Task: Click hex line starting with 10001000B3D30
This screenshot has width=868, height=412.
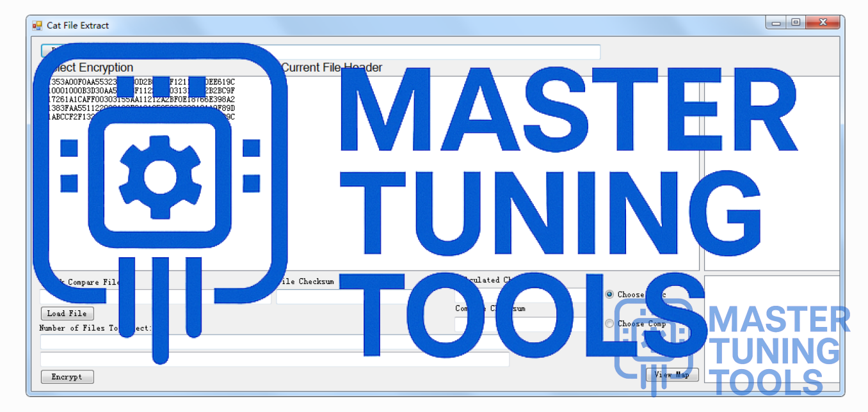Action: tap(141, 91)
